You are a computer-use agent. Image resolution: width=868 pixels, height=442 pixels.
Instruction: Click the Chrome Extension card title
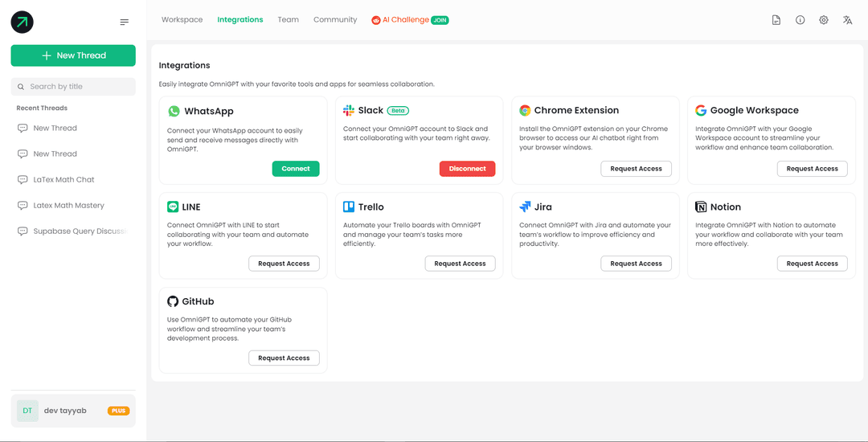click(x=576, y=111)
